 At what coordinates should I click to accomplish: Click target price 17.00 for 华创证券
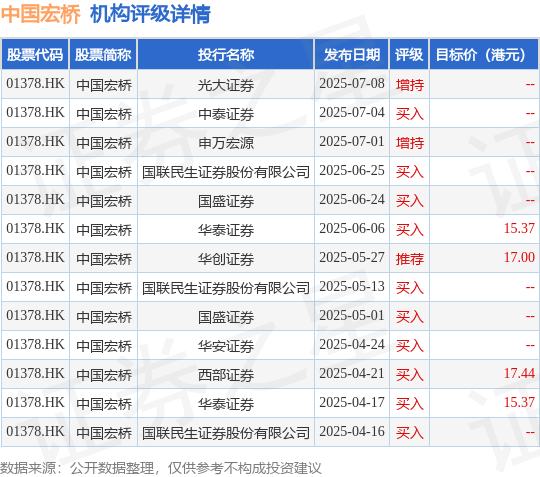519,257
